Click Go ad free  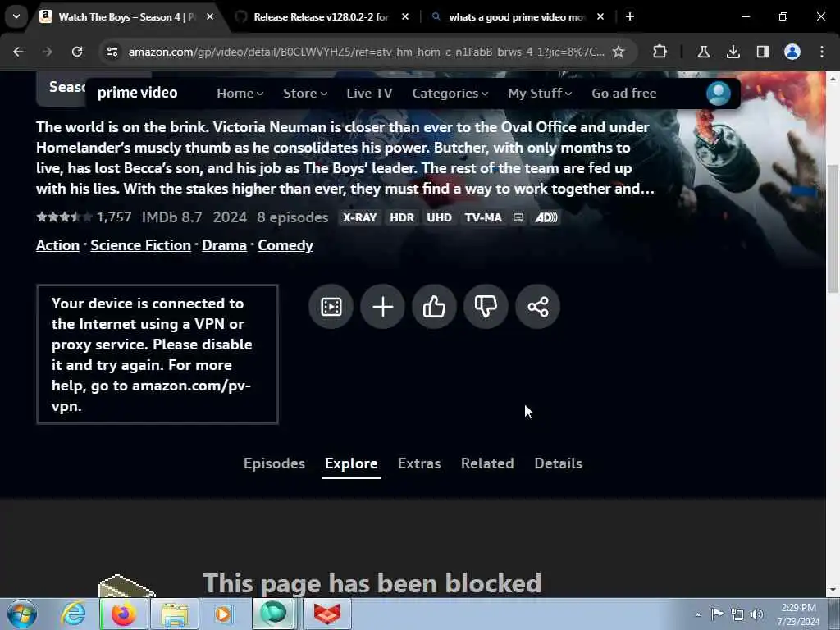(x=623, y=94)
